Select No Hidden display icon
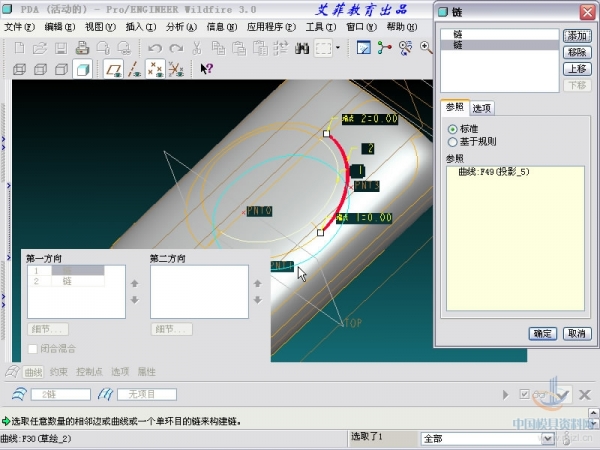This screenshot has width=600, height=450. click(61, 69)
